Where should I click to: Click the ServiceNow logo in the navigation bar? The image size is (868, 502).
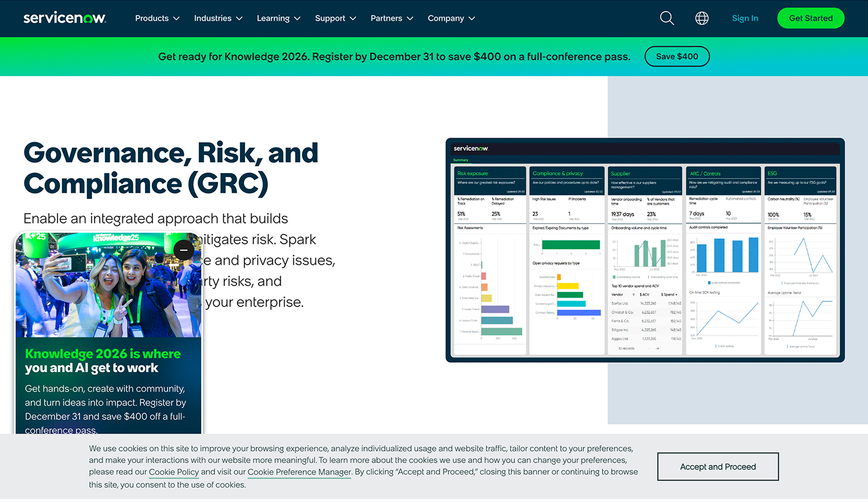(x=64, y=18)
